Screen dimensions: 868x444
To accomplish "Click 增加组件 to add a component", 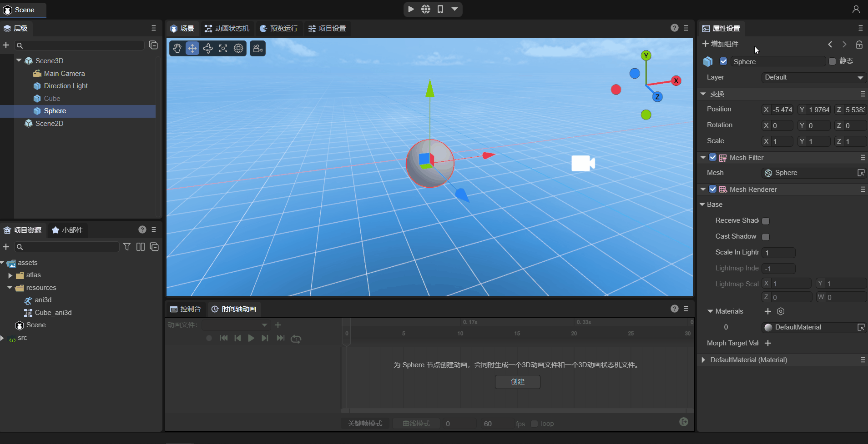I will click(720, 44).
